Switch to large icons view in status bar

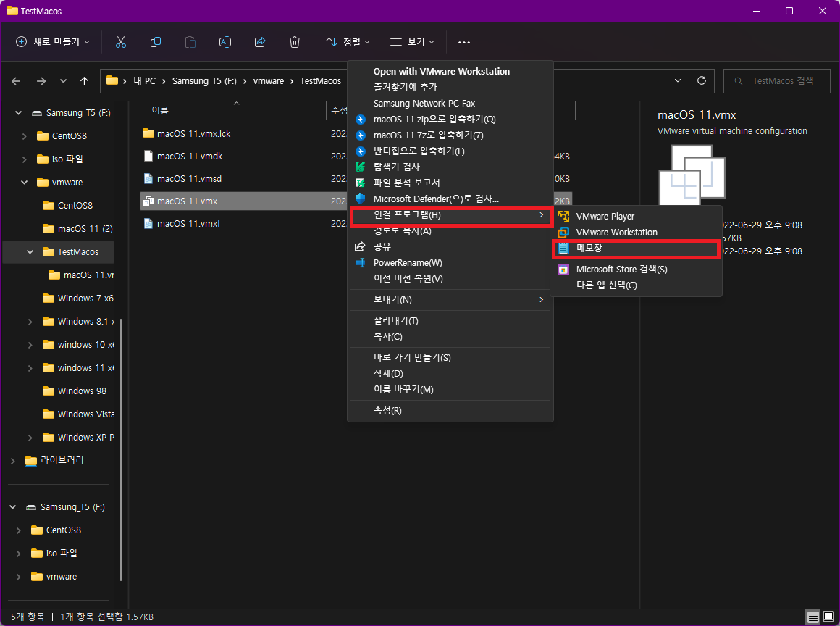pyautogui.click(x=828, y=617)
